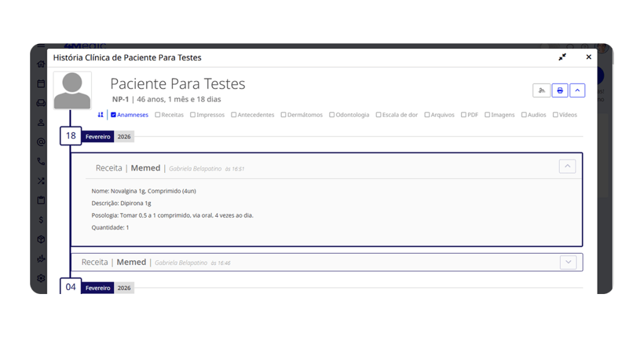Collapse the 16:51 Memed prescription card
Viewport: 644px width, 338px height.
pos(567,166)
